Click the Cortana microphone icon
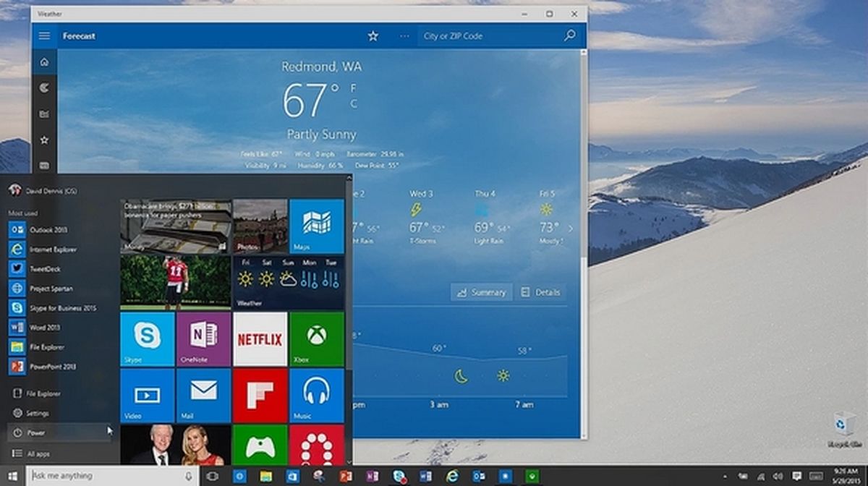This screenshot has height=486, width=868. click(x=187, y=475)
